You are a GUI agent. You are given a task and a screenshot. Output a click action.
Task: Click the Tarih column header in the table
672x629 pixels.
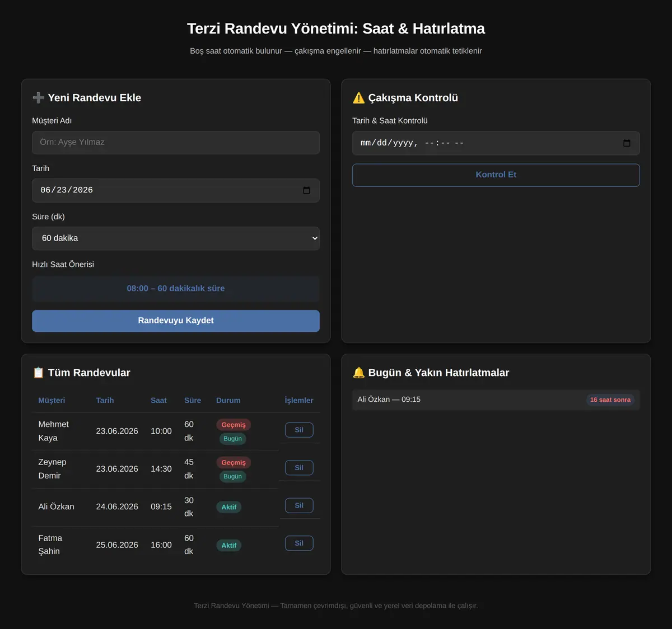(x=105, y=400)
